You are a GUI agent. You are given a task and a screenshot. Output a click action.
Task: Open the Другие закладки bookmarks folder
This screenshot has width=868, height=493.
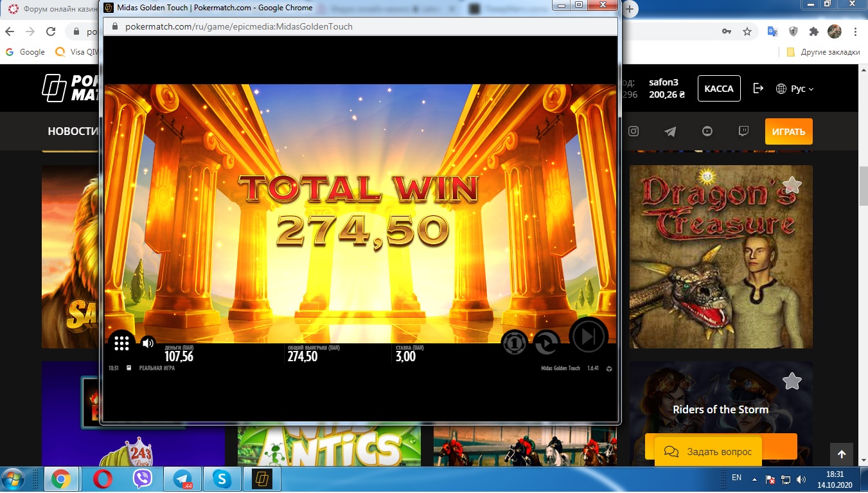823,52
